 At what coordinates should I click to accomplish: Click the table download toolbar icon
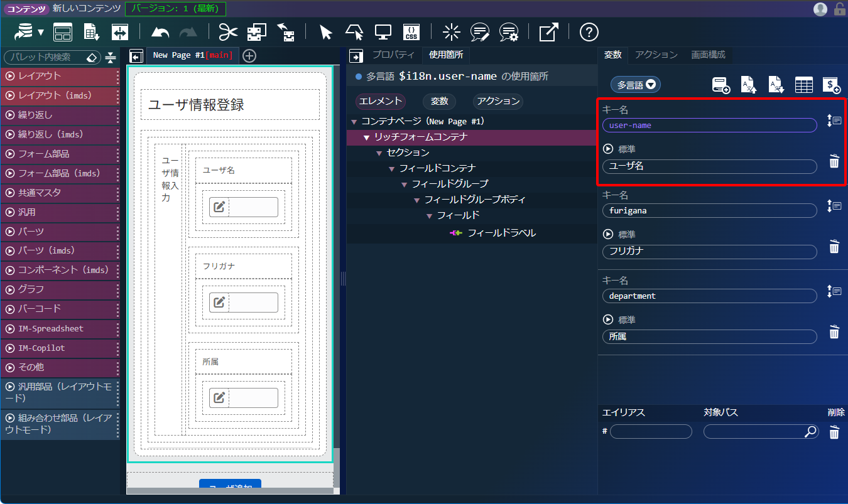click(x=92, y=33)
